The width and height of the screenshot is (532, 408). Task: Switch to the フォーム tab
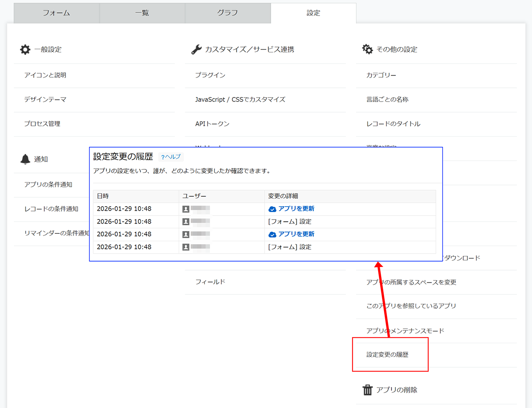point(56,13)
